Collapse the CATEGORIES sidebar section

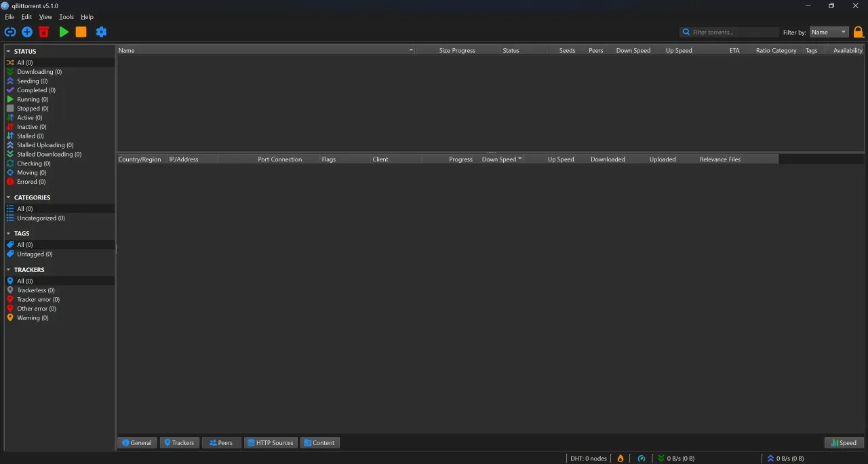[8, 197]
